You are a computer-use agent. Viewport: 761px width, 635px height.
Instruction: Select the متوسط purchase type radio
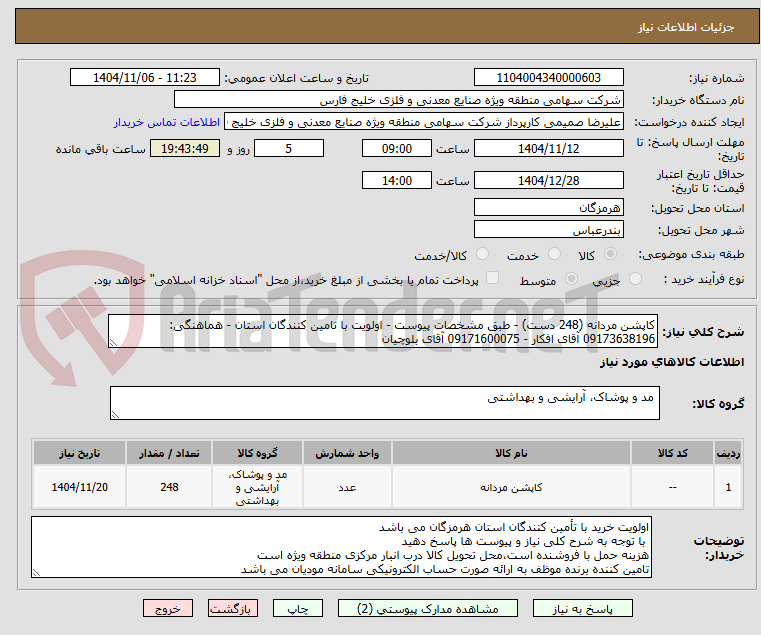pos(571,279)
